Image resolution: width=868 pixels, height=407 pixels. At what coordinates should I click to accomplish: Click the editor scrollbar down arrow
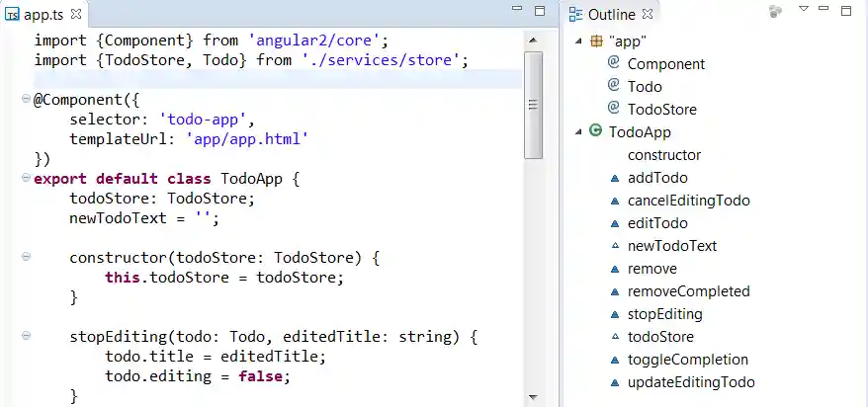[533, 397]
